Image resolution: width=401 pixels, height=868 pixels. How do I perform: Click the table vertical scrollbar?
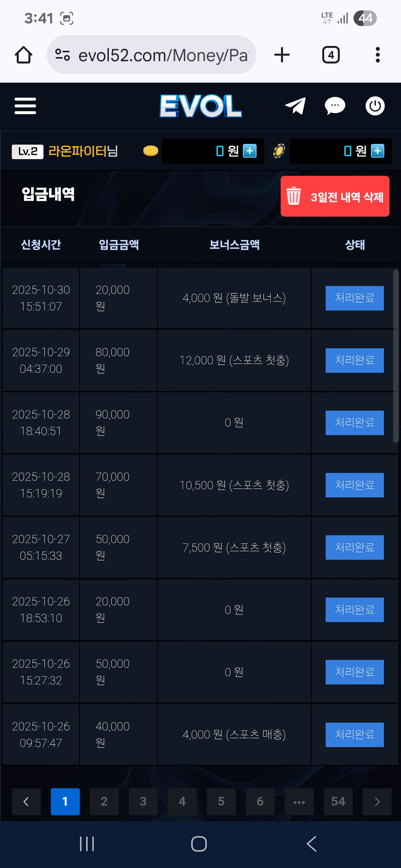[x=396, y=356]
